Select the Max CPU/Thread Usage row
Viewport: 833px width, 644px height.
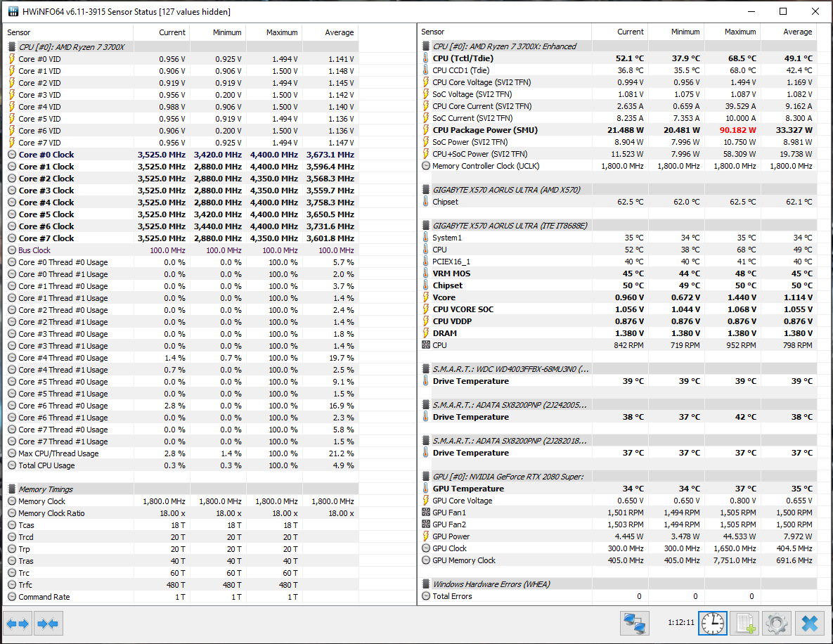[x=181, y=453]
